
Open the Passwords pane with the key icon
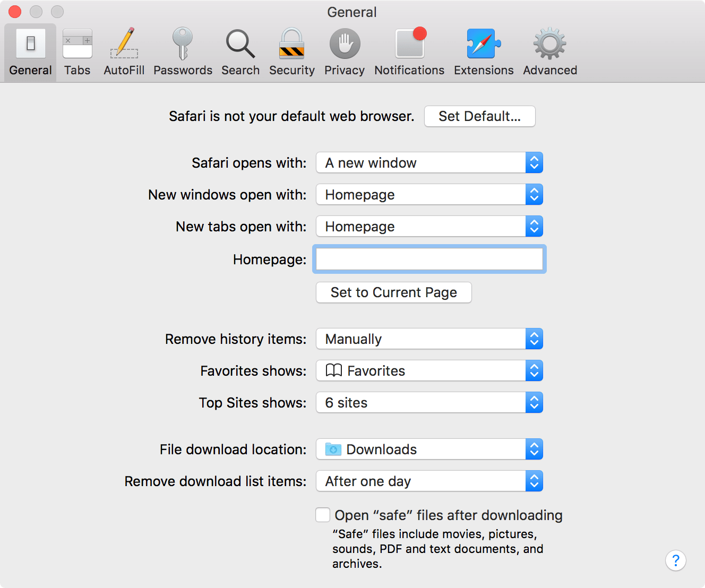tap(183, 53)
